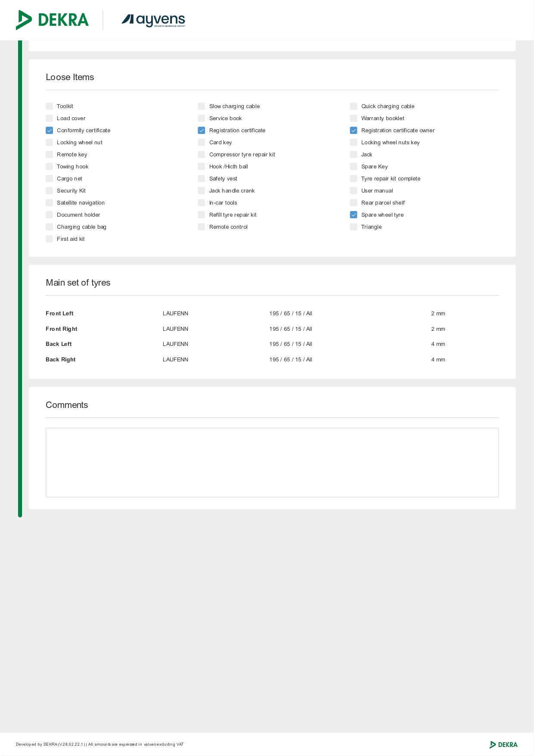Tick the Safety vest checkbox
The image size is (534, 756).
(x=202, y=179)
